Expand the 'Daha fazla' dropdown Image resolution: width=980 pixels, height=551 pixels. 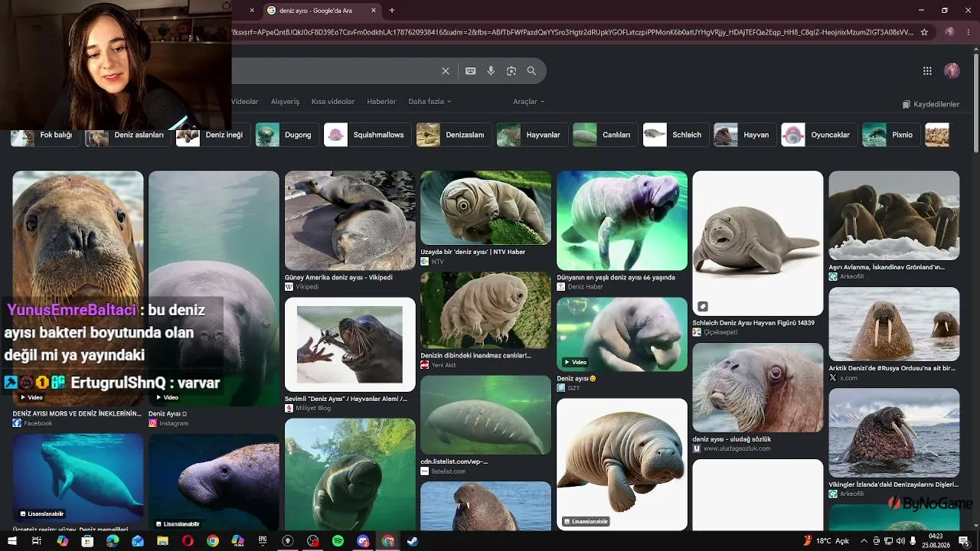[430, 102]
